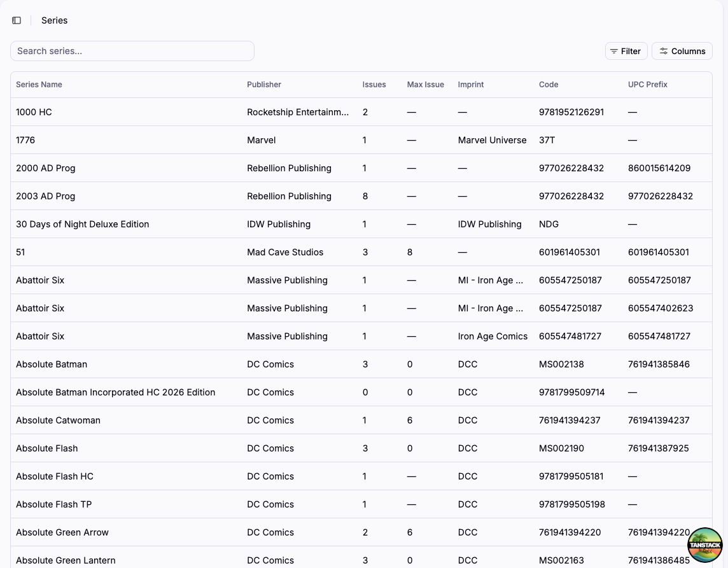The height and width of the screenshot is (568, 728).
Task: Click the MS002163 code cell
Action: click(x=561, y=560)
